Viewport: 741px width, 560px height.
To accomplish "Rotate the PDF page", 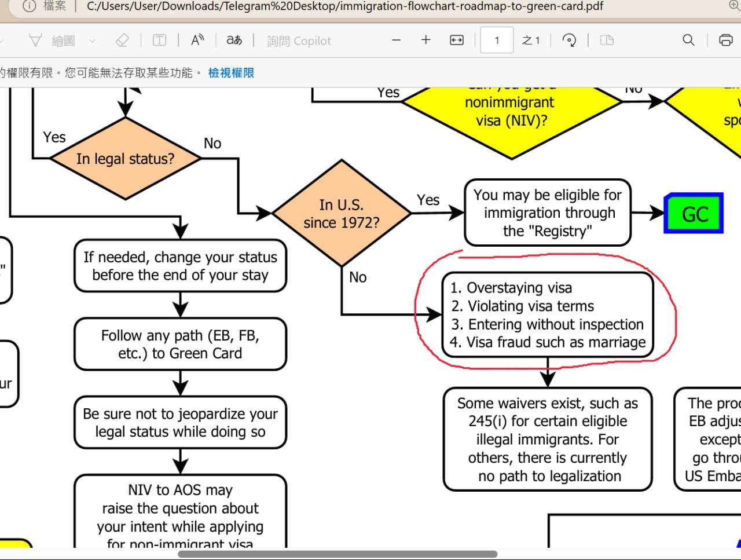I will pyautogui.click(x=569, y=41).
